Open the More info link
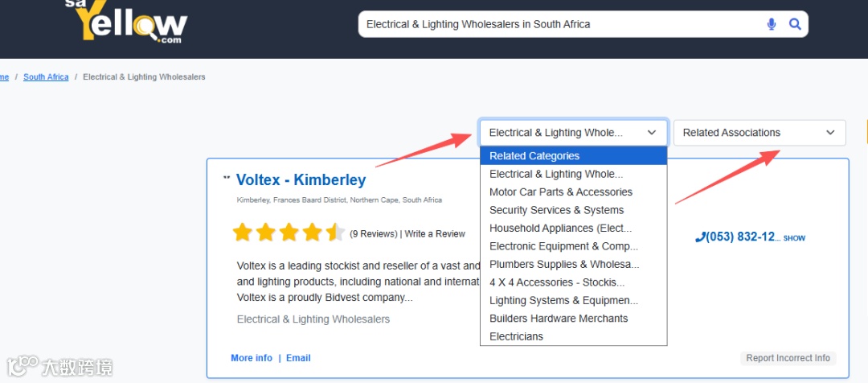868x383 pixels. pos(252,358)
